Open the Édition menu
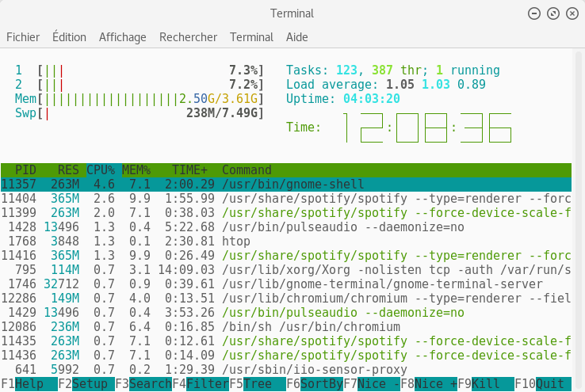This screenshot has height=392, width=585. (x=69, y=37)
